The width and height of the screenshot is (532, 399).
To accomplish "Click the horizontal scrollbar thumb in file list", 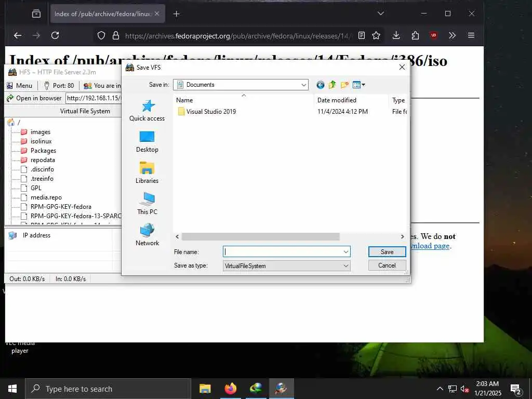I will tap(261, 236).
